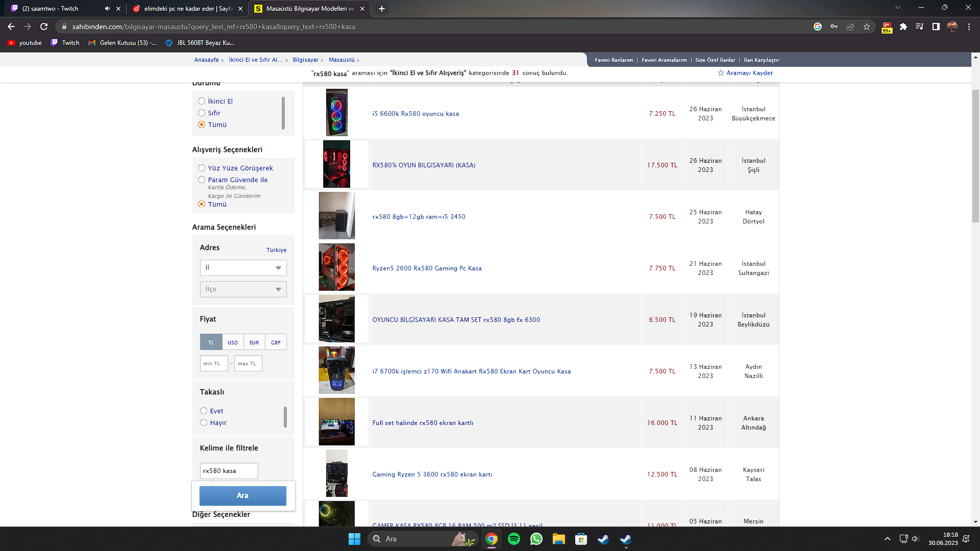Bookmark this page with the star icon
The height and width of the screenshot is (551, 980).
(867, 27)
